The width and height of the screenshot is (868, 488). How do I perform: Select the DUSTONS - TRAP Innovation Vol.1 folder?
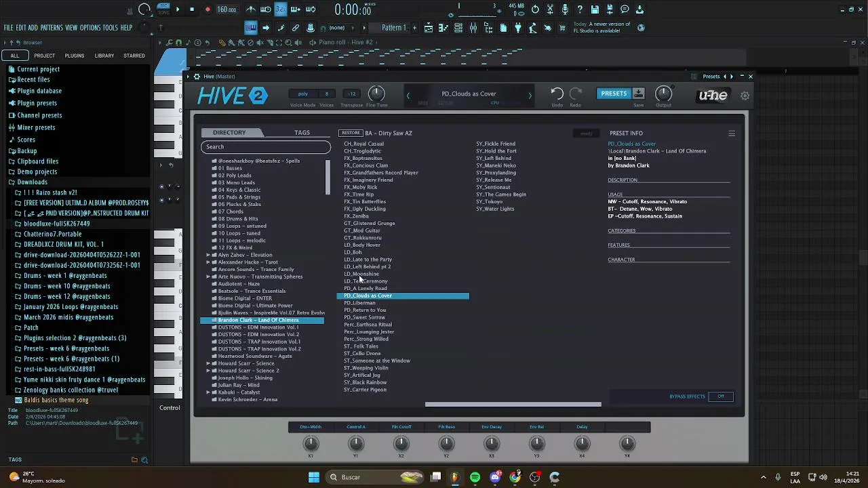[x=259, y=342]
